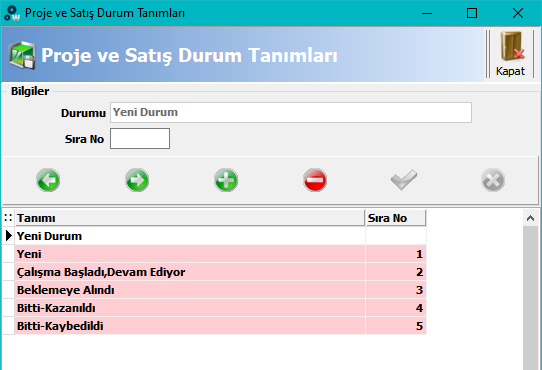542x370 pixels.
Task: Click Sıra No cell value 1
Action: (396, 254)
